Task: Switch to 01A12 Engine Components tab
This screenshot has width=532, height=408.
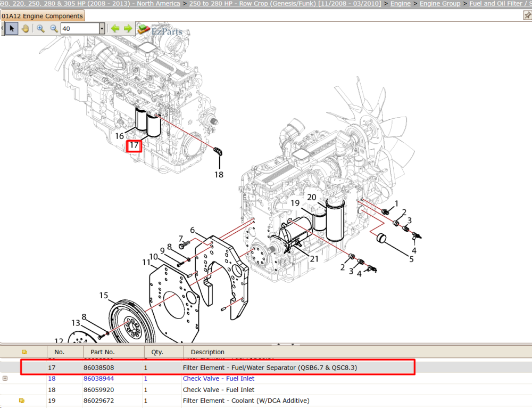Action: coord(42,16)
